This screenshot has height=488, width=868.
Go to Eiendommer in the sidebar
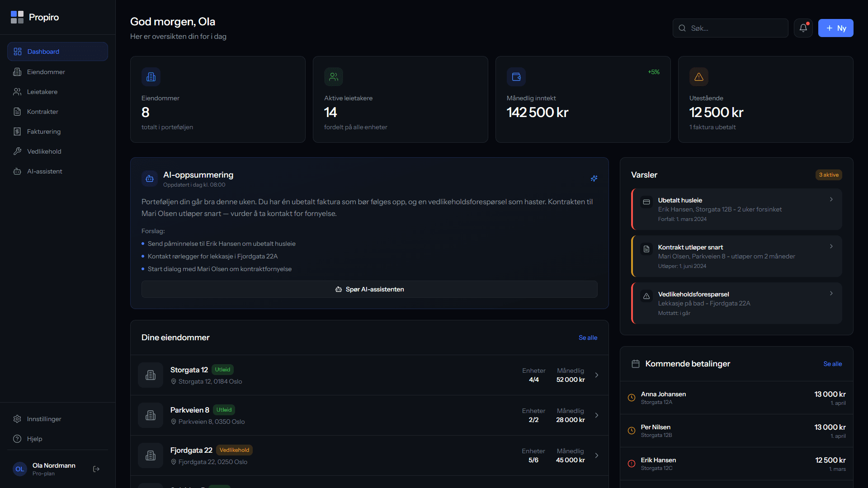[x=57, y=72]
